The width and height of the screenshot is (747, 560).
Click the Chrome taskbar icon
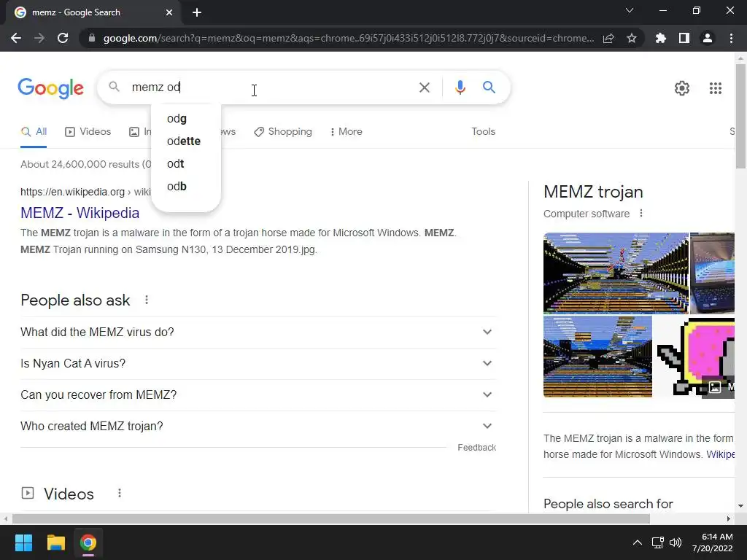point(88,542)
